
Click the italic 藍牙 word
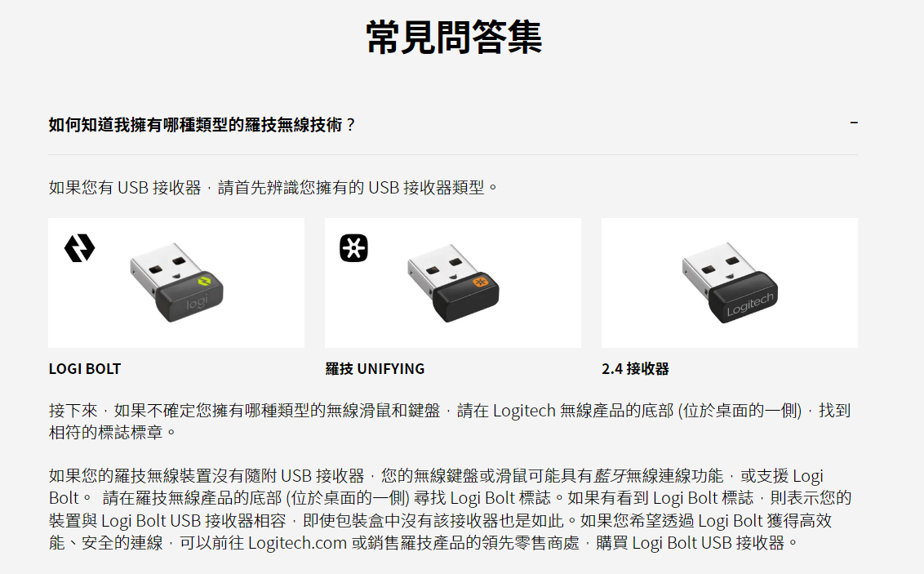[609, 475]
